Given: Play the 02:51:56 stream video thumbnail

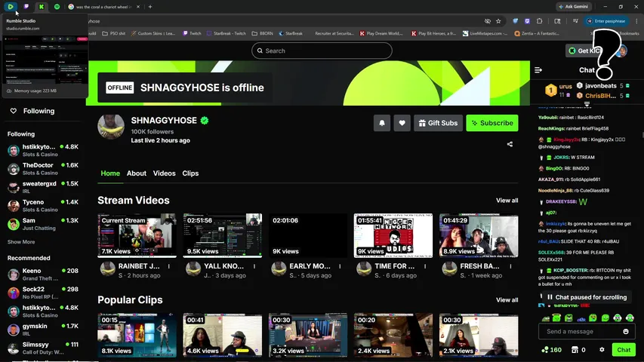Looking at the screenshot, I should (223, 235).
